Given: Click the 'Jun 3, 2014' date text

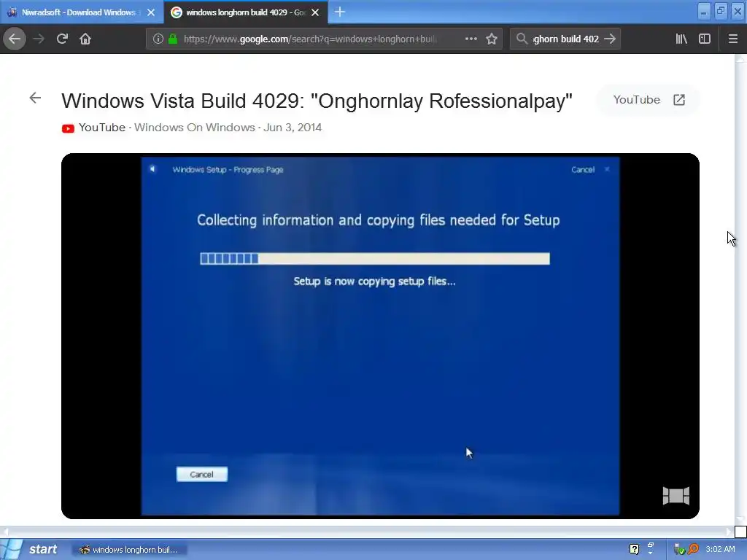Looking at the screenshot, I should [x=293, y=128].
